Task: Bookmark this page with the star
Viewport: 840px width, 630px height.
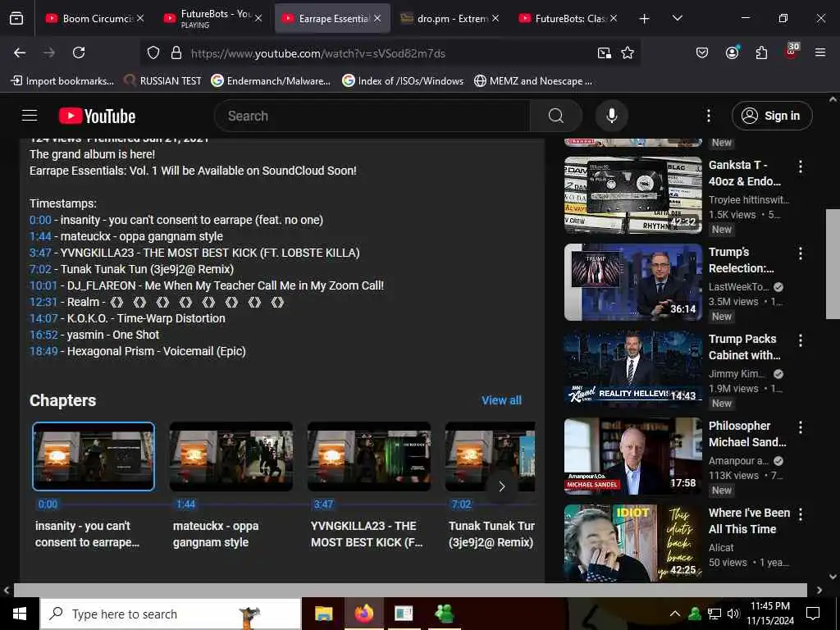Action: pos(628,53)
